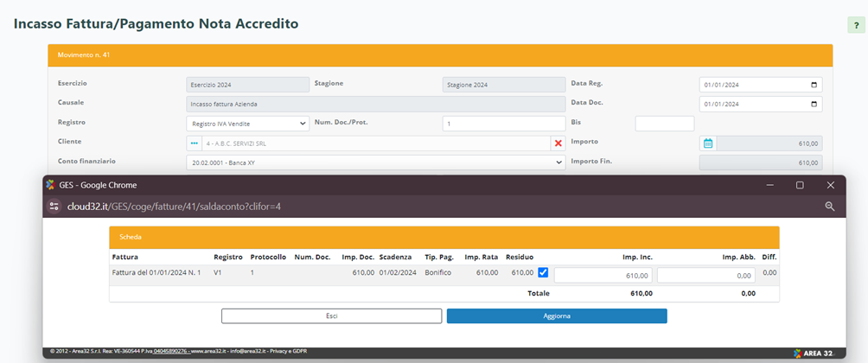Click the Num. Doc./Prot. input field
The image size is (868, 363).
click(x=502, y=124)
